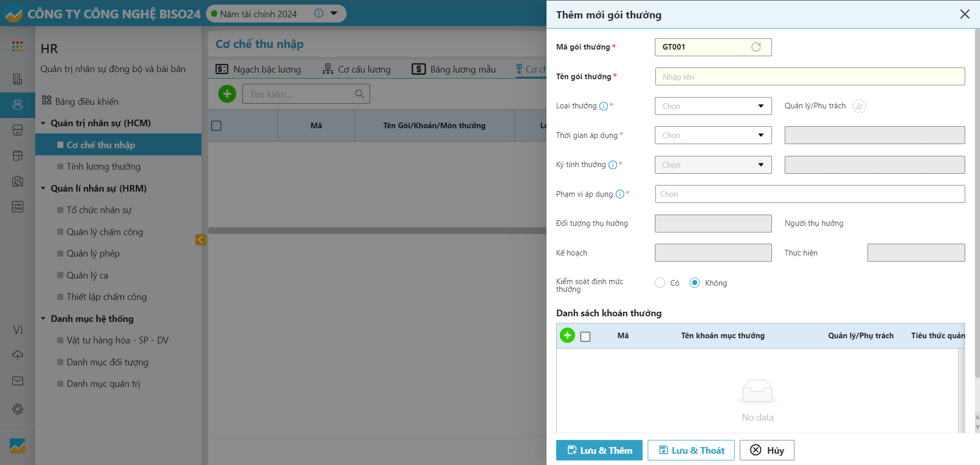The height and width of the screenshot is (465, 980).
Task: Click green add button in reward items list
Action: click(x=567, y=336)
